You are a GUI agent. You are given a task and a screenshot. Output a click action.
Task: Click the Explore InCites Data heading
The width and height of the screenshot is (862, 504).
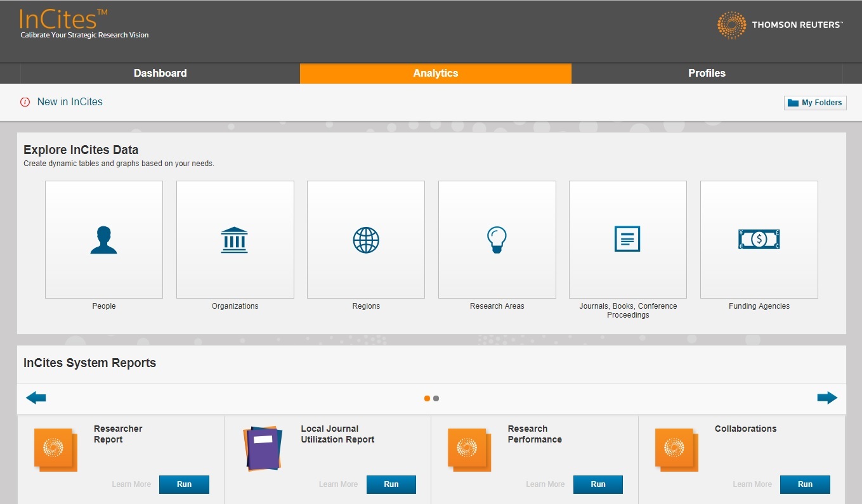(x=81, y=150)
